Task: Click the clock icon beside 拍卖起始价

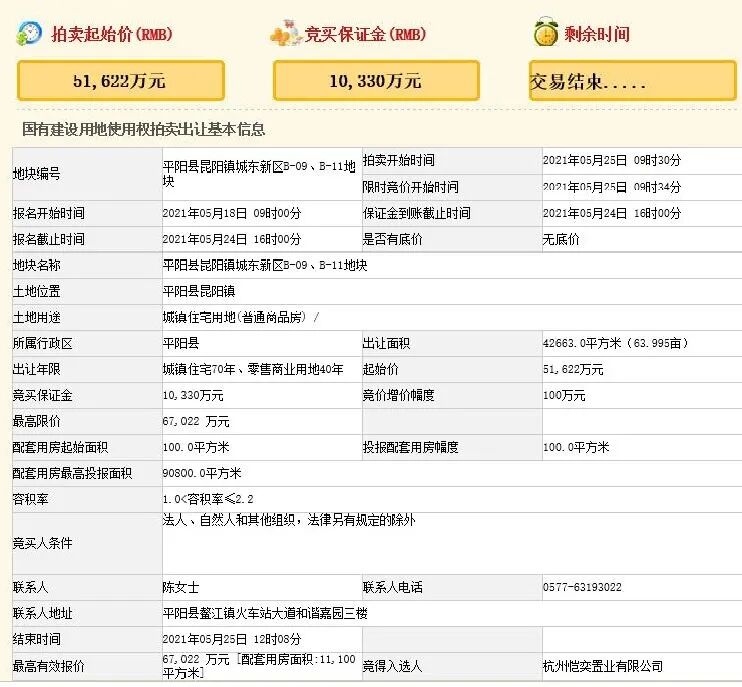Action: point(29,34)
